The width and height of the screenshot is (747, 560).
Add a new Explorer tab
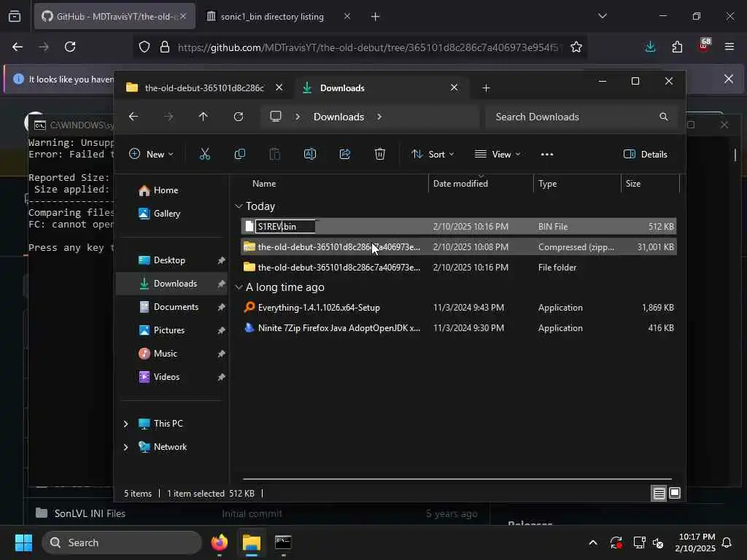(x=486, y=87)
